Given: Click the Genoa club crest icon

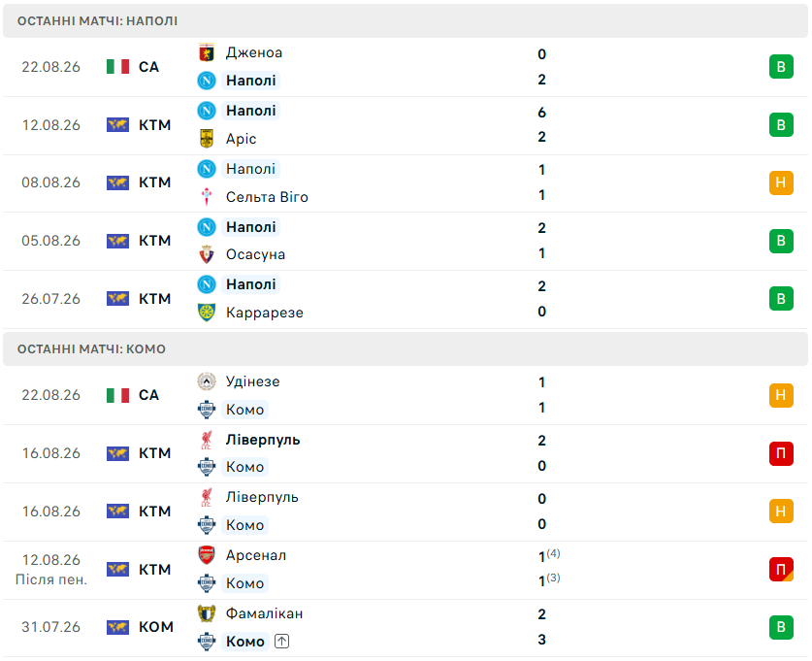Looking at the screenshot, I should (206, 52).
